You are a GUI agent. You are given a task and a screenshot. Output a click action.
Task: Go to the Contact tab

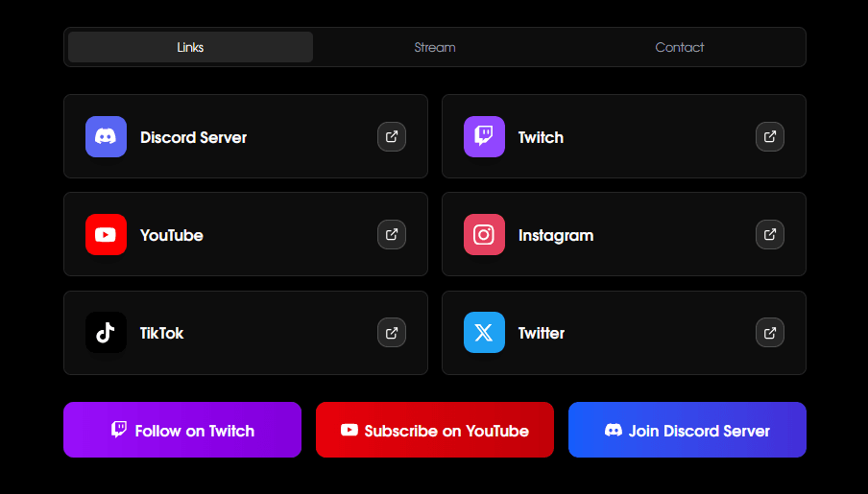coord(679,47)
